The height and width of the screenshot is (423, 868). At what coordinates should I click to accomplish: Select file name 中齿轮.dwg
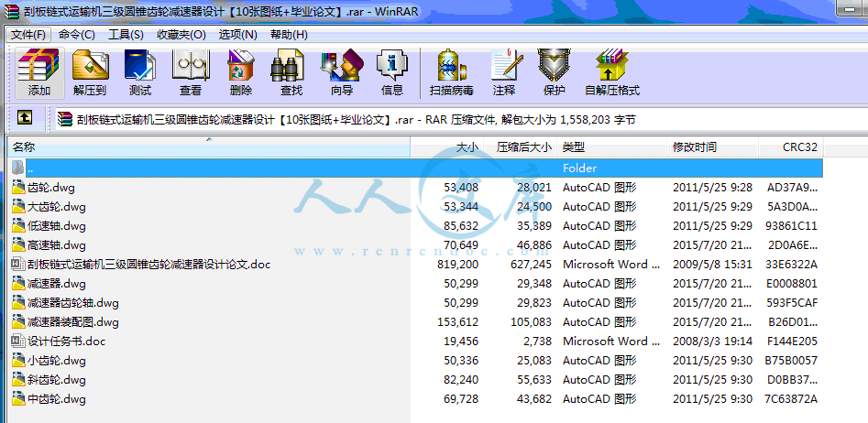point(57,398)
